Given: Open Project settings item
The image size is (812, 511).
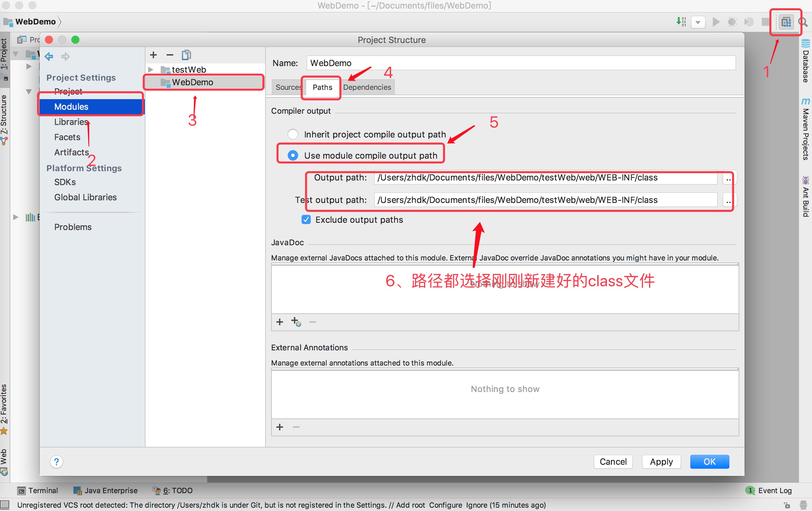Looking at the screenshot, I should [68, 91].
